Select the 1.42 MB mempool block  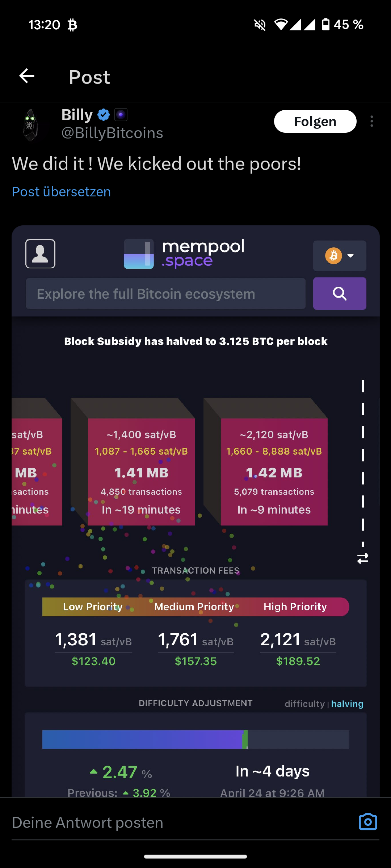(274, 472)
